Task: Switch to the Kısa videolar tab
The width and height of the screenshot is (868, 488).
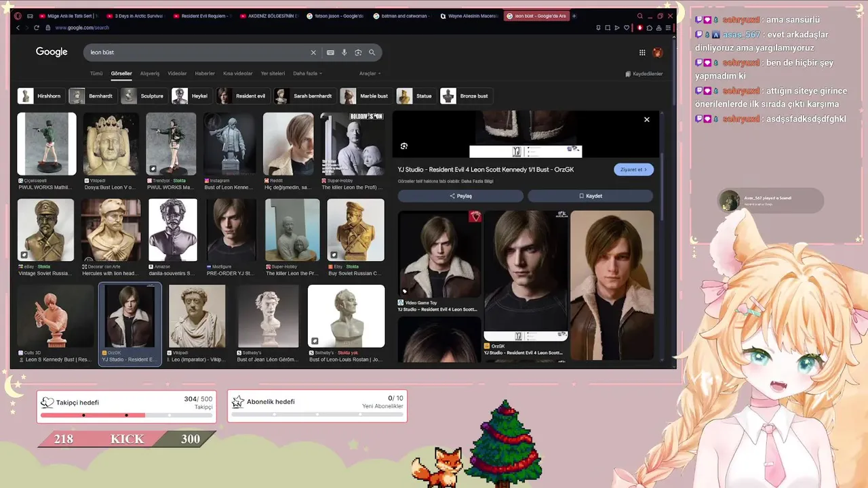Action: tap(238, 73)
